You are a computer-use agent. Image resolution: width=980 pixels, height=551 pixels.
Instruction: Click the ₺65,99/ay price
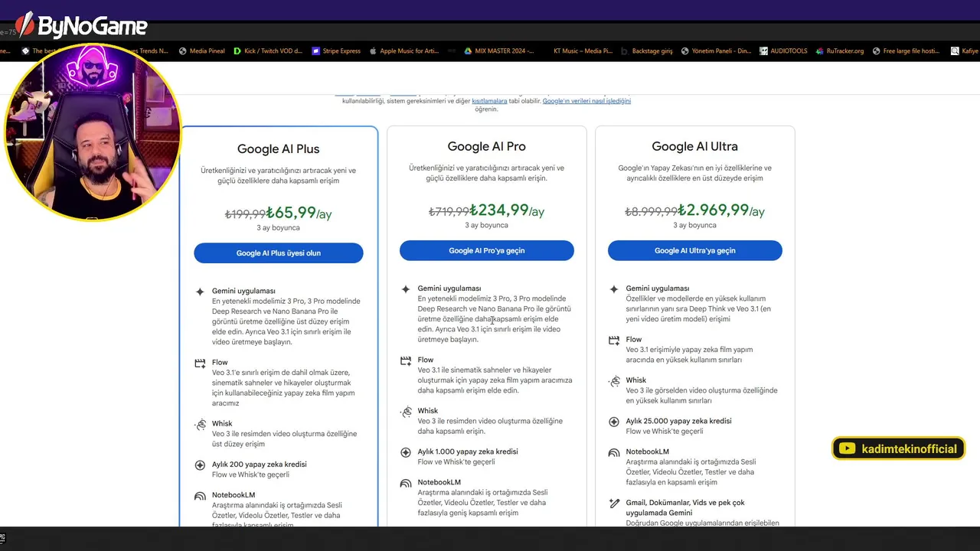pyautogui.click(x=299, y=213)
